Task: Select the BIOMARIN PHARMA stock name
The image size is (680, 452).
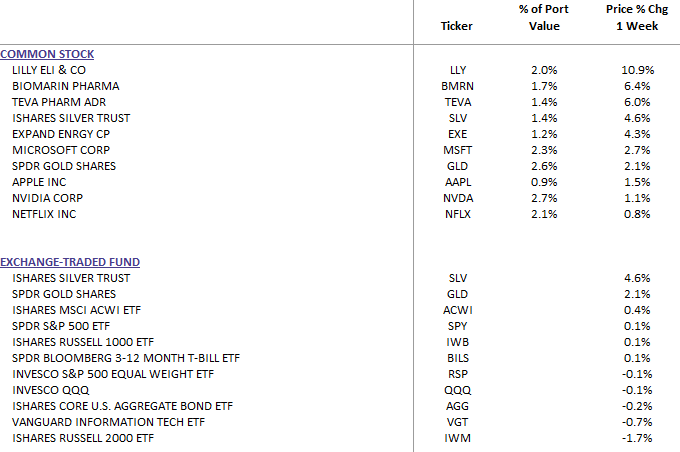Action: (x=58, y=86)
